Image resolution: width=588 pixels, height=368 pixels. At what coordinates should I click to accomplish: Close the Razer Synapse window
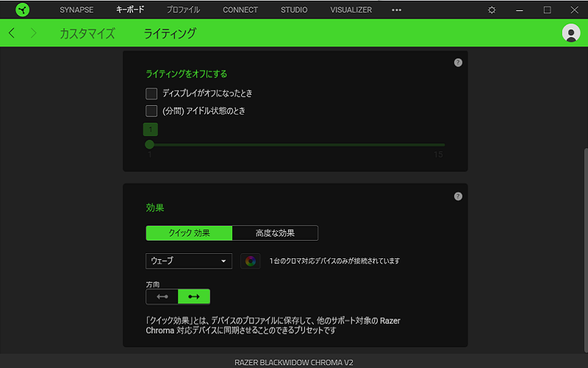pyautogui.click(x=574, y=10)
